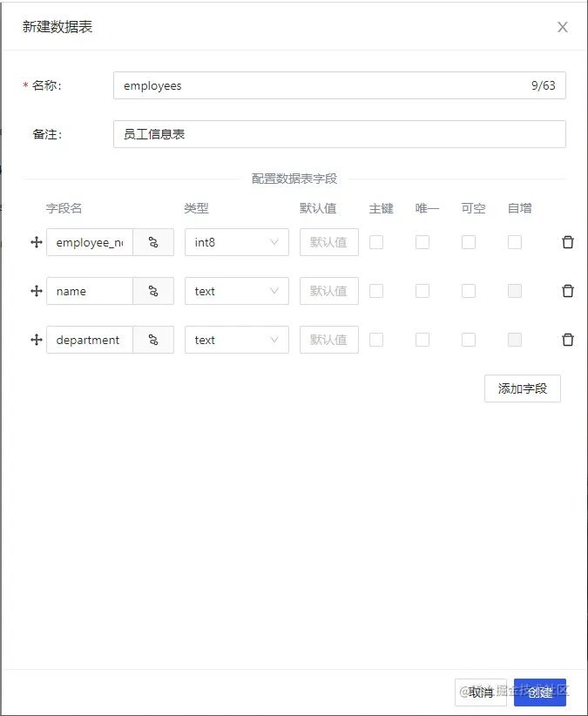Screen dimensions: 588x716
Task: Click 默认值 input of department row
Action: (329, 341)
